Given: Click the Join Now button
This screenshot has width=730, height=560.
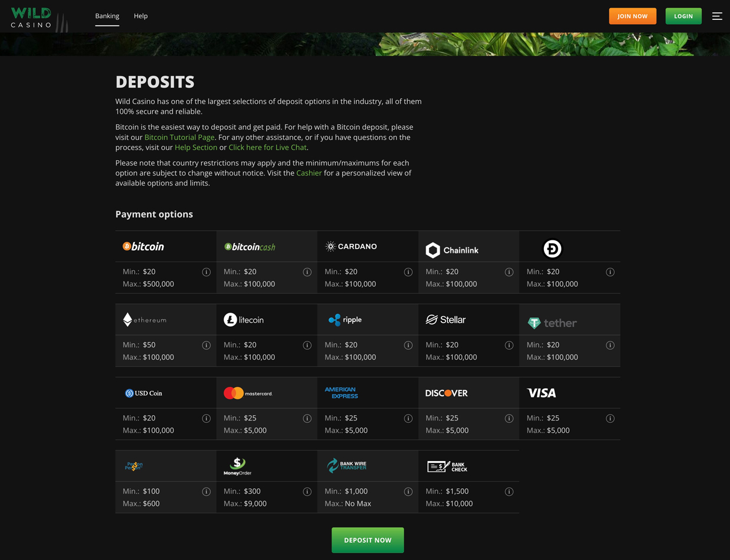Looking at the screenshot, I should [x=633, y=16].
